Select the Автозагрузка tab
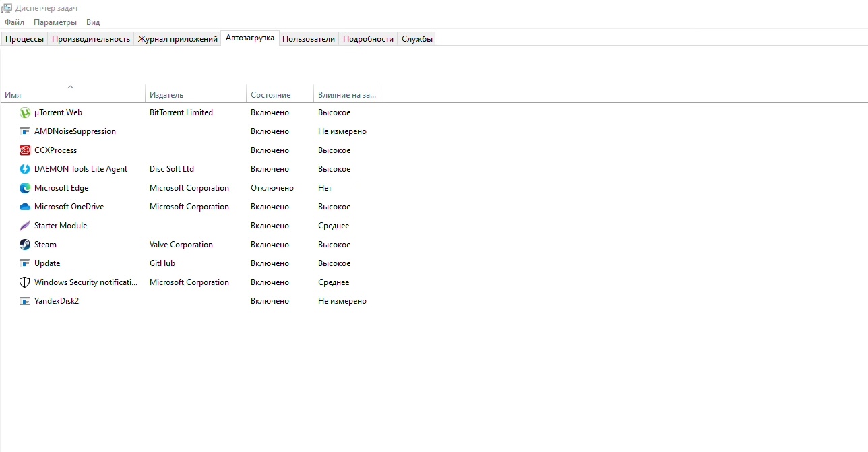The image size is (868, 452). tap(250, 38)
